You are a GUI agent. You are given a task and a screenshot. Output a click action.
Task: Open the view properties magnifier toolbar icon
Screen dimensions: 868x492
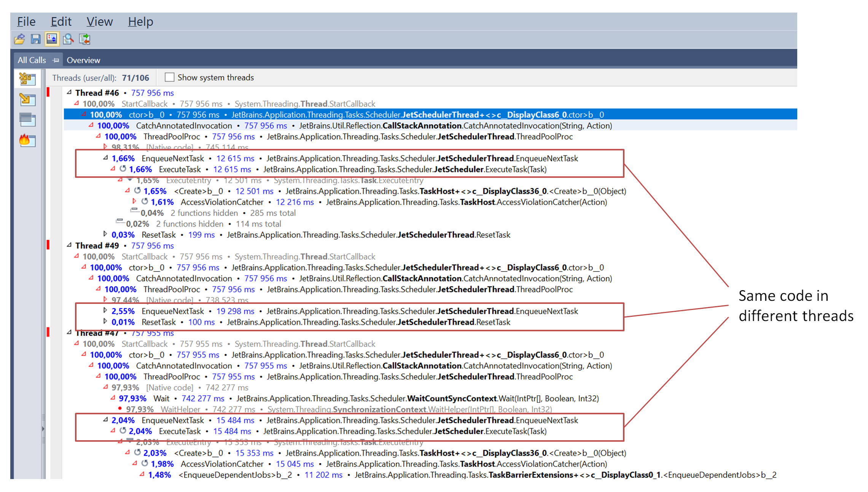tap(68, 39)
